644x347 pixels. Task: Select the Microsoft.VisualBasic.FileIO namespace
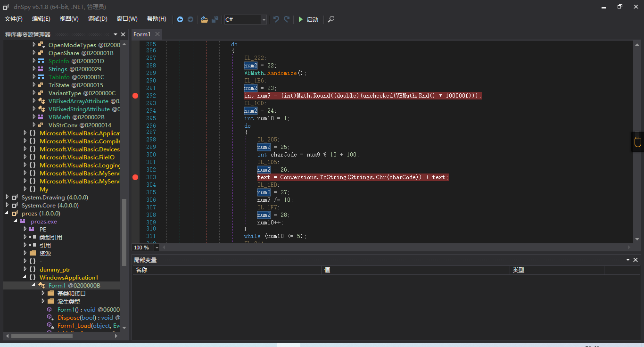77,157
